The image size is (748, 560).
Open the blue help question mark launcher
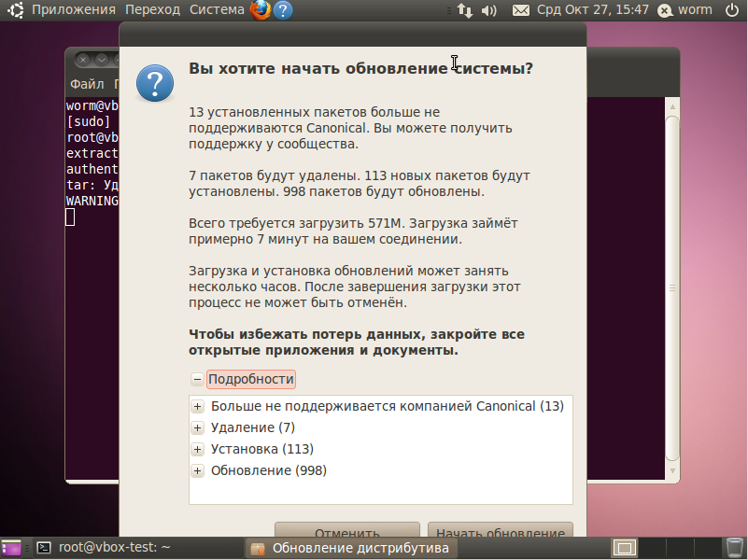[283, 10]
